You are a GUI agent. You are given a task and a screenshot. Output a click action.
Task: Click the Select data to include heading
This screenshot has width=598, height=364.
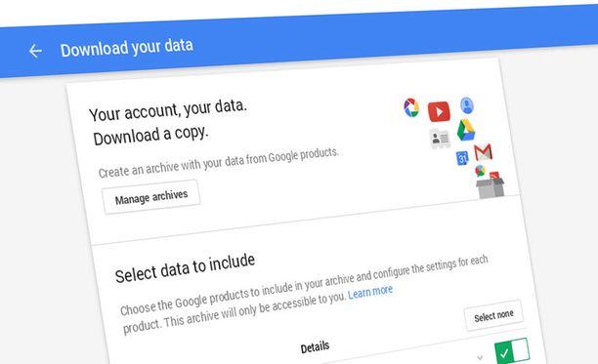point(185,268)
